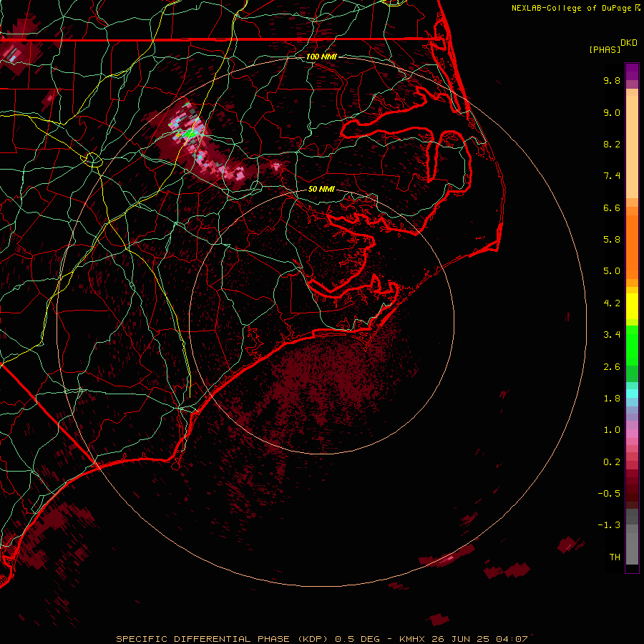Click the 6.6 scale value
The width and height of the screenshot is (644, 644).
tap(612, 208)
